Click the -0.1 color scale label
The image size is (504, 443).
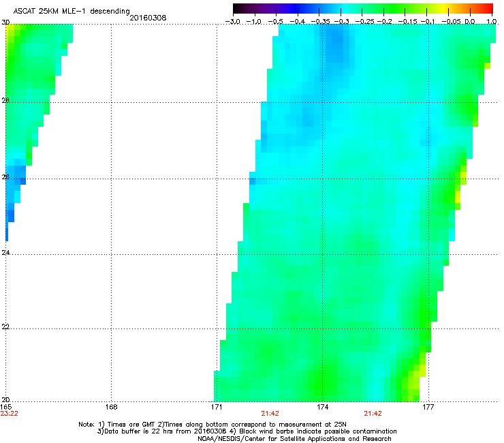click(x=428, y=22)
